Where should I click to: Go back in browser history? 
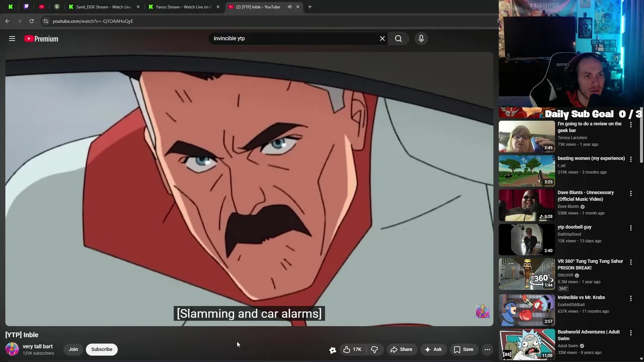click(x=8, y=21)
